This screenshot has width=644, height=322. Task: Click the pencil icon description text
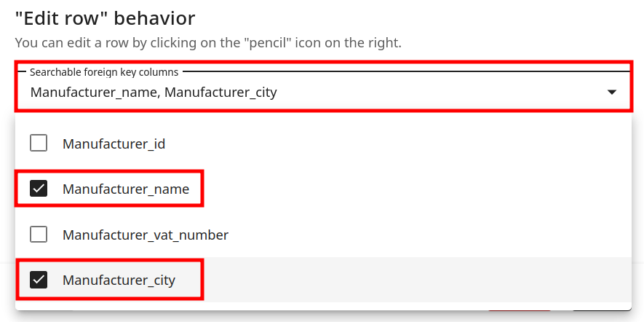208,43
